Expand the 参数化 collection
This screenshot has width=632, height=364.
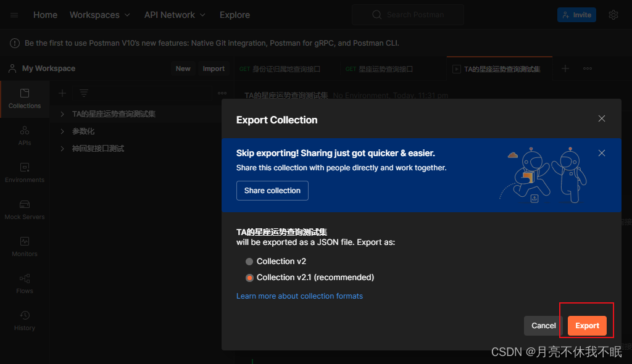coord(62,131)
